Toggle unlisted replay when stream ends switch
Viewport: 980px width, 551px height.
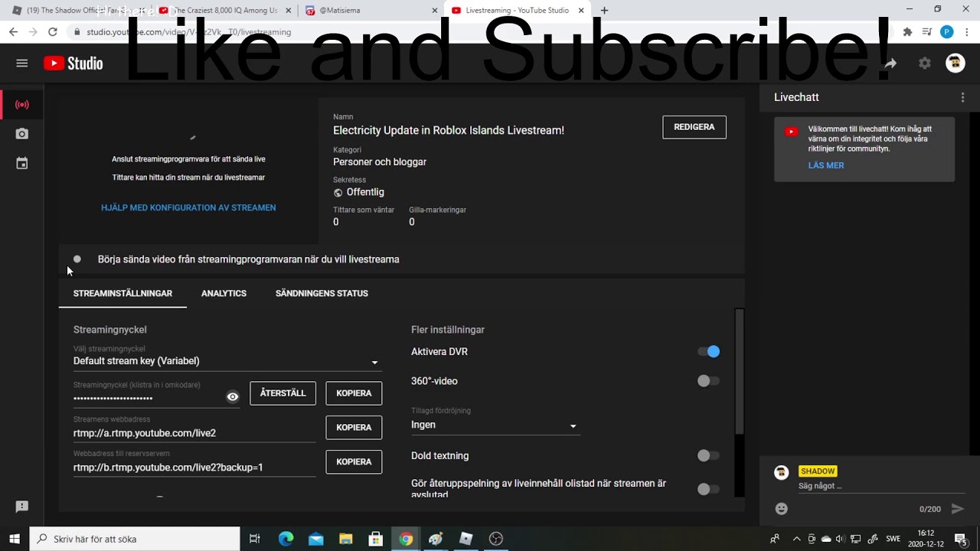[x=708, y=489]
